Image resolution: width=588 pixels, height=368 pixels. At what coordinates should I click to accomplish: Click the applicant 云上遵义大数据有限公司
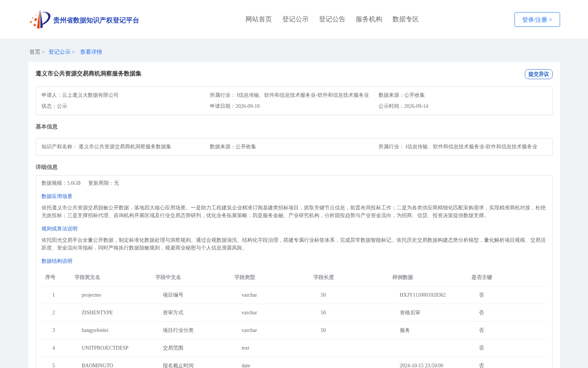90,95
